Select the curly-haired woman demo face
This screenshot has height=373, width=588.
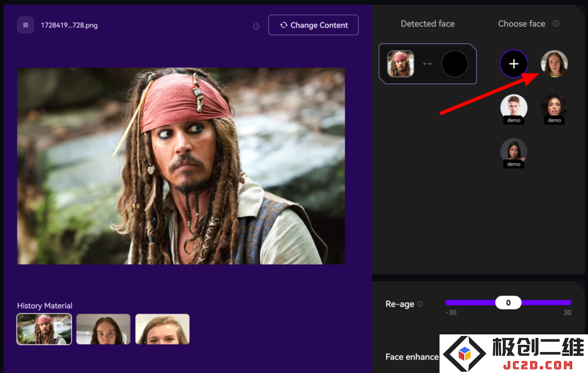click(554, 108)
